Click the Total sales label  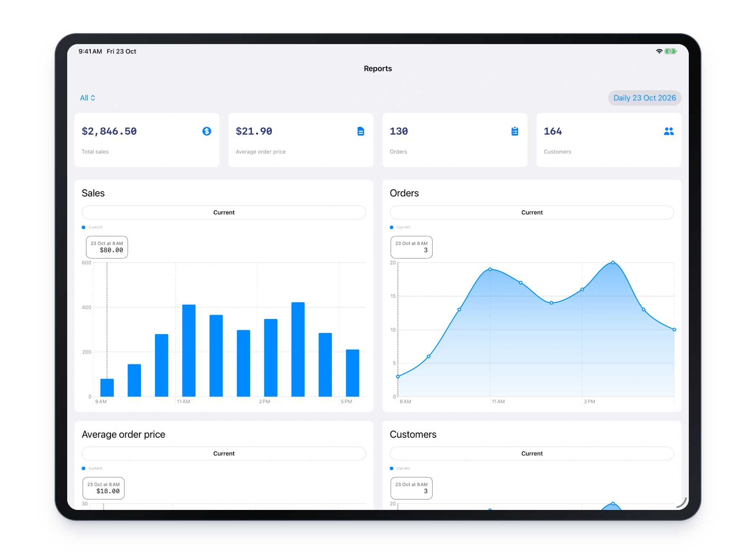click(95, 152)
